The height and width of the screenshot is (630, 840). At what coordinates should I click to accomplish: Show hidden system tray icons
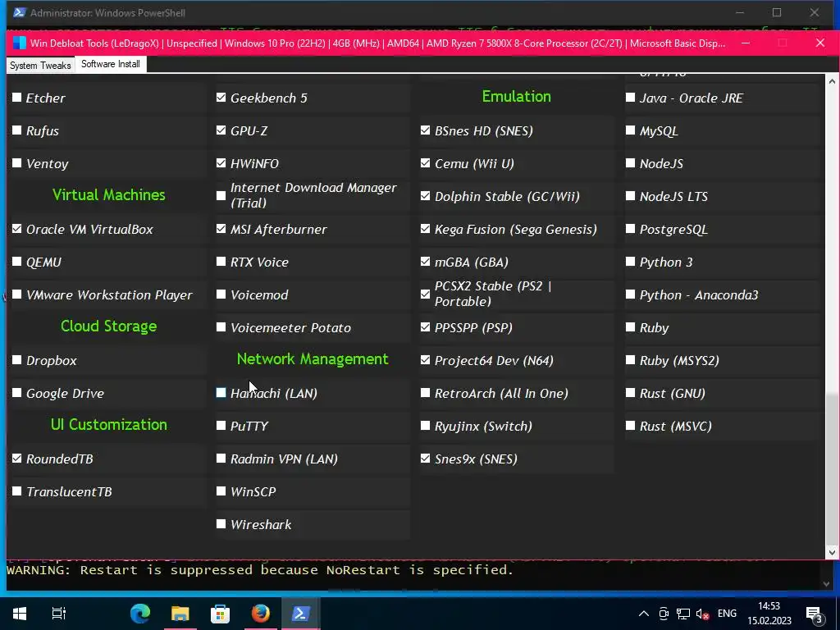click(x=644, y=614)
